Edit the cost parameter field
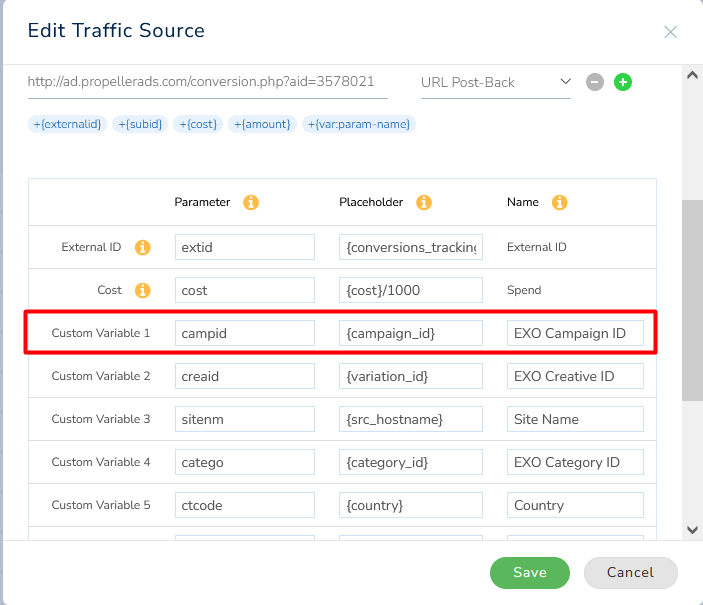703x605 pixels. 245,290
